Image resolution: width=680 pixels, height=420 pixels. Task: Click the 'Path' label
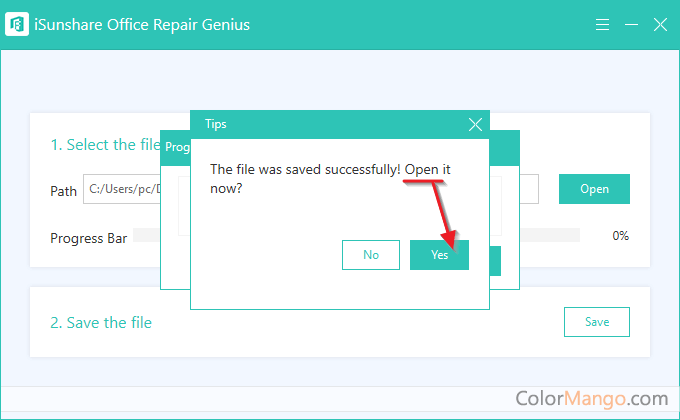[x=63, y=191]
